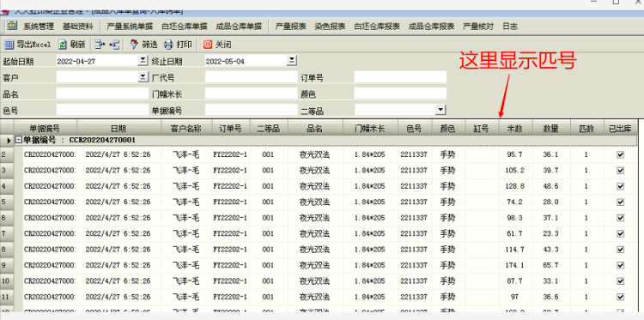
Task: Select row number 11 row header
Action: click(x=7, y=296)
